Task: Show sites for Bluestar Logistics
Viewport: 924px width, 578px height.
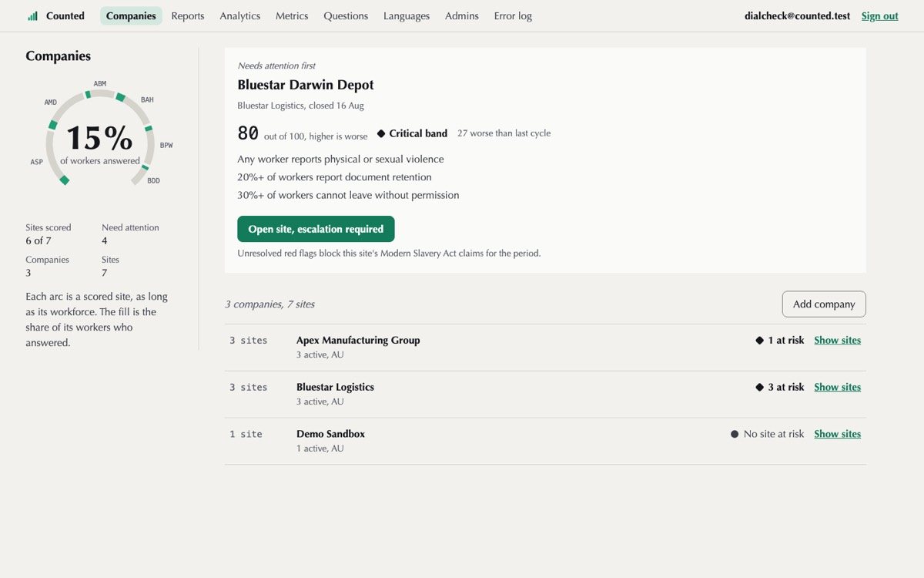Action: [x=837, y=387]
